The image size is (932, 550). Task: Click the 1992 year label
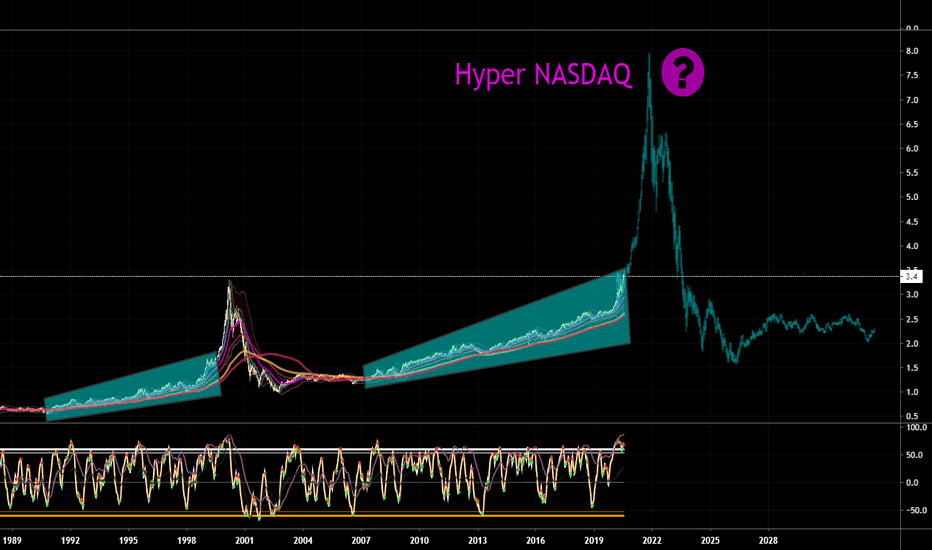(x=70, y=540)
